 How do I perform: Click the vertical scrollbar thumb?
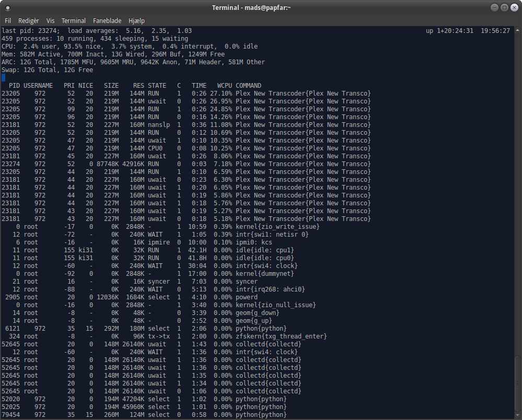pyautogui.click(x=517, y=383)
